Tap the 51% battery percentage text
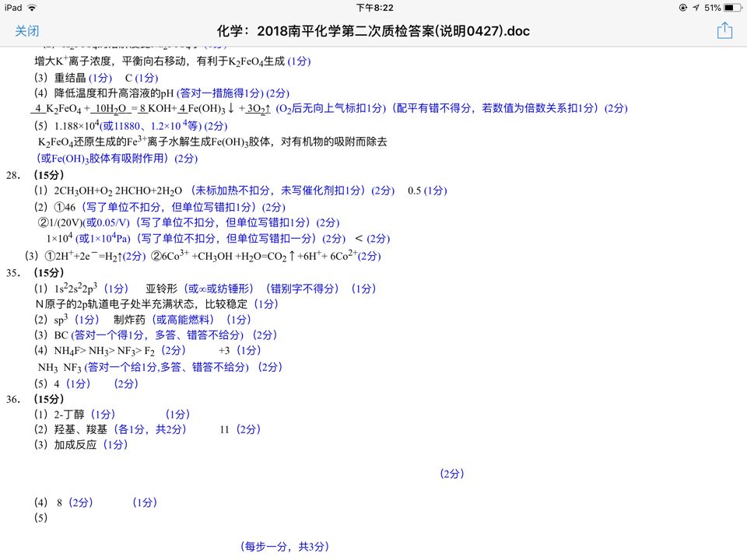The width and height of the screenshot is (747, 560). point(712,8)
